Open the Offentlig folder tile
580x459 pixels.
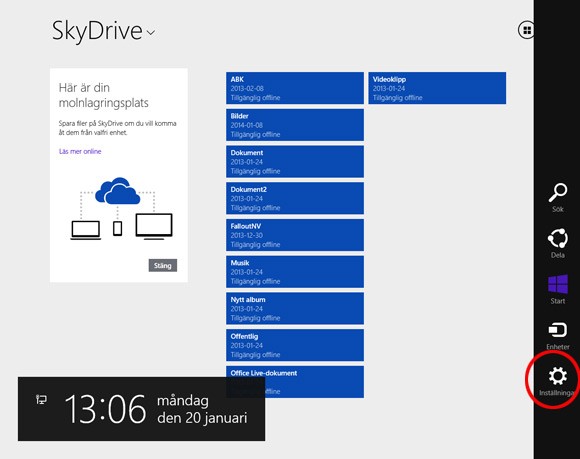295,345
